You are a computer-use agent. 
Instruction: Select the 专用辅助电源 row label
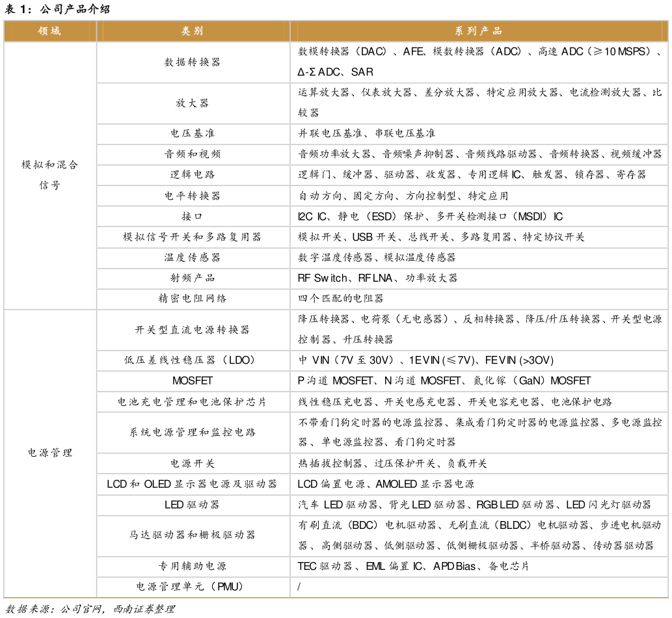tap(193, 565)
